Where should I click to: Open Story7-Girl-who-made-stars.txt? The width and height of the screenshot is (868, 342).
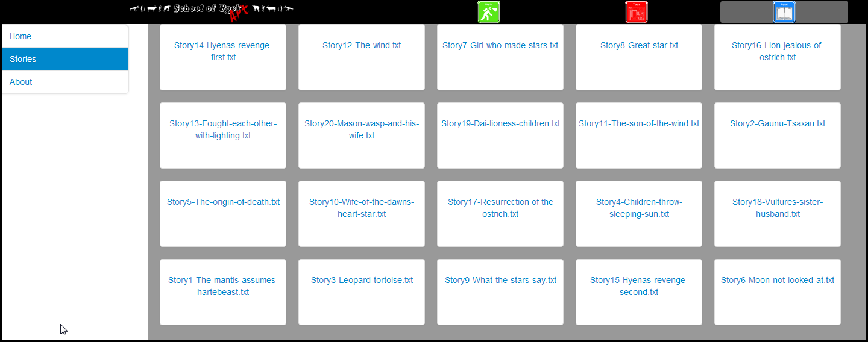point(500,45)
